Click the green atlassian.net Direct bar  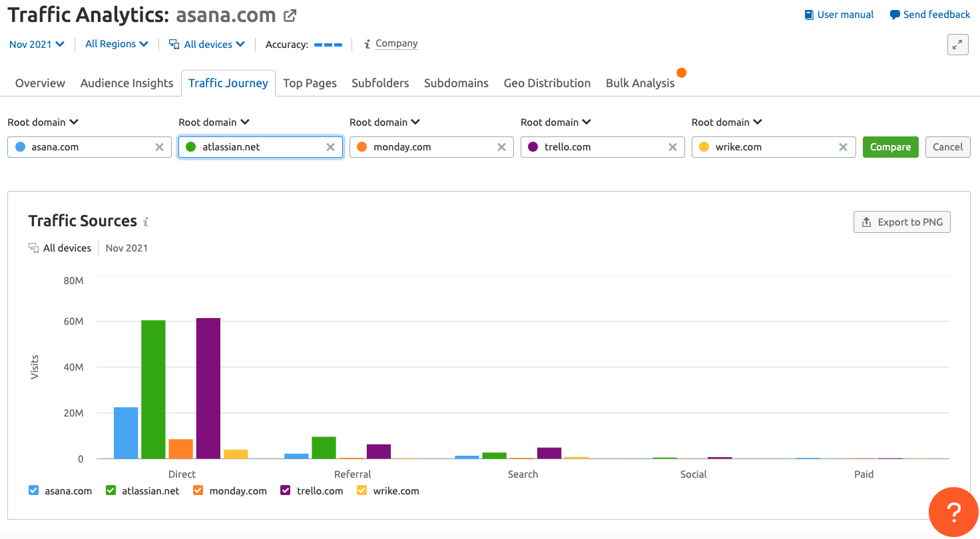tap(153, 390)
